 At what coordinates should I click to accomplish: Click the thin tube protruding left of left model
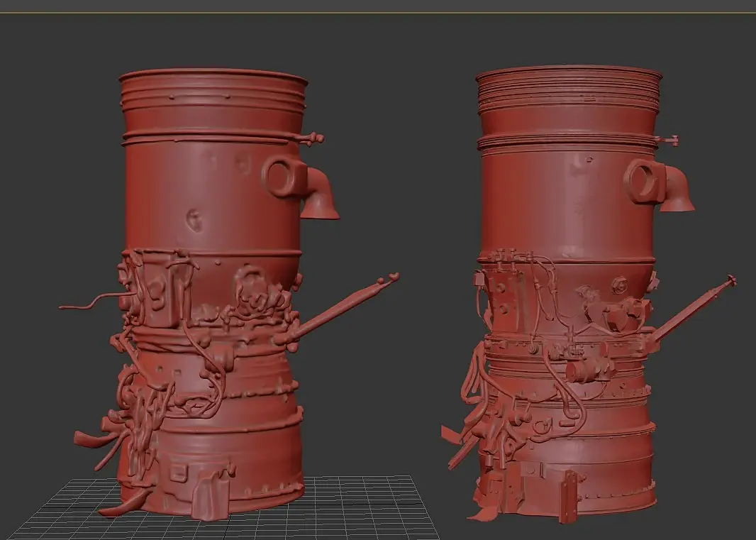pos(91,302)
